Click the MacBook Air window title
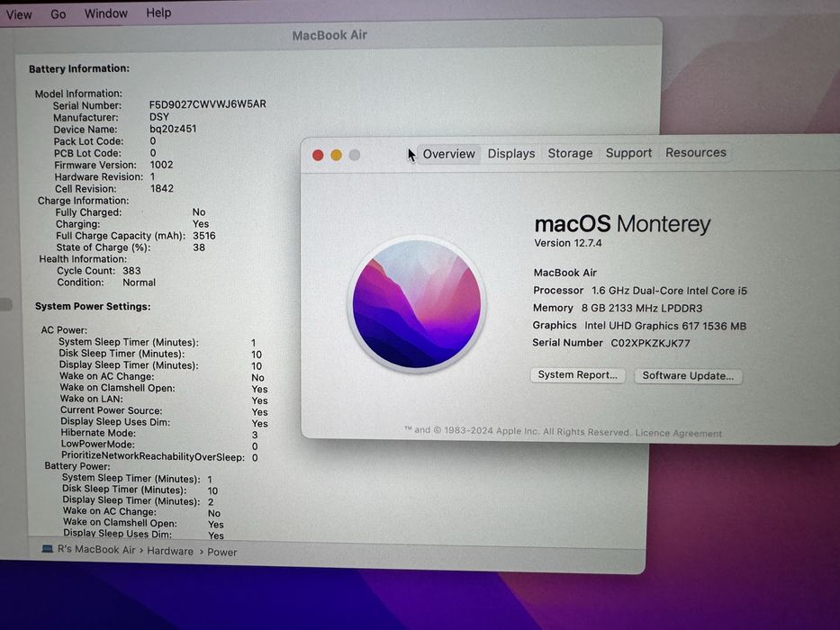The width and height of the screenshot is (840, 630). click(330, 35)
